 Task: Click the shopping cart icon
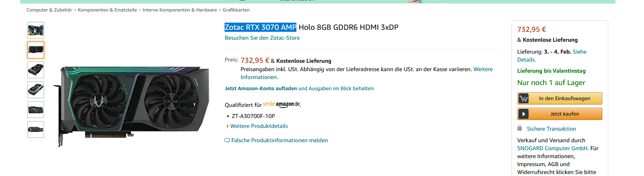click(524, 98)
